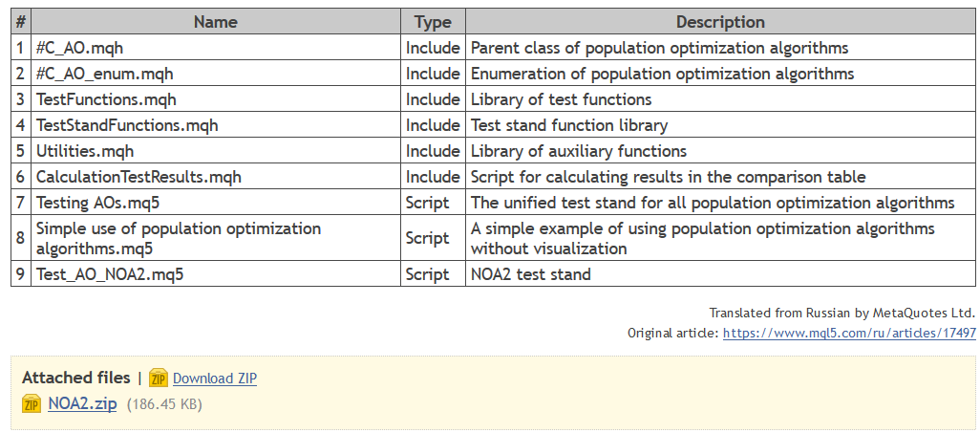Click the TestFunctions.mqh table cell
Viewport: 980px width, 433px height.
(106, 99)
